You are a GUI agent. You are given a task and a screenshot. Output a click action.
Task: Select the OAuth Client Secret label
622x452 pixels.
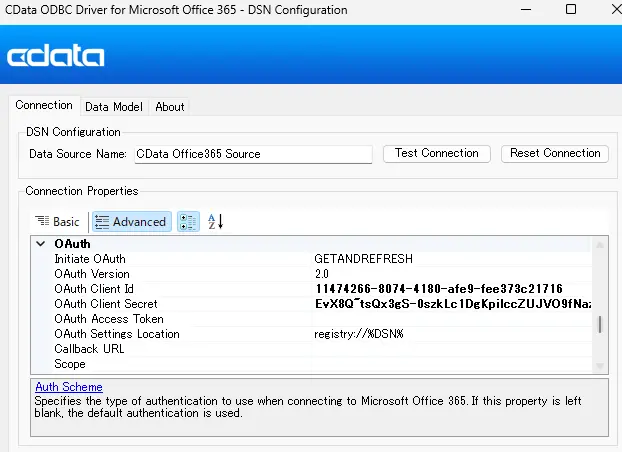(x=106, y=304)
